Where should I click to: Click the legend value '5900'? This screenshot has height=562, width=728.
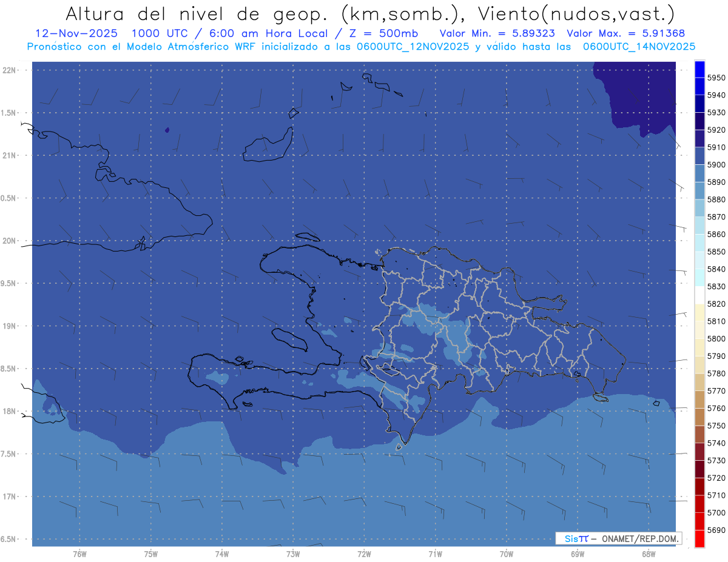coord(716,165)
